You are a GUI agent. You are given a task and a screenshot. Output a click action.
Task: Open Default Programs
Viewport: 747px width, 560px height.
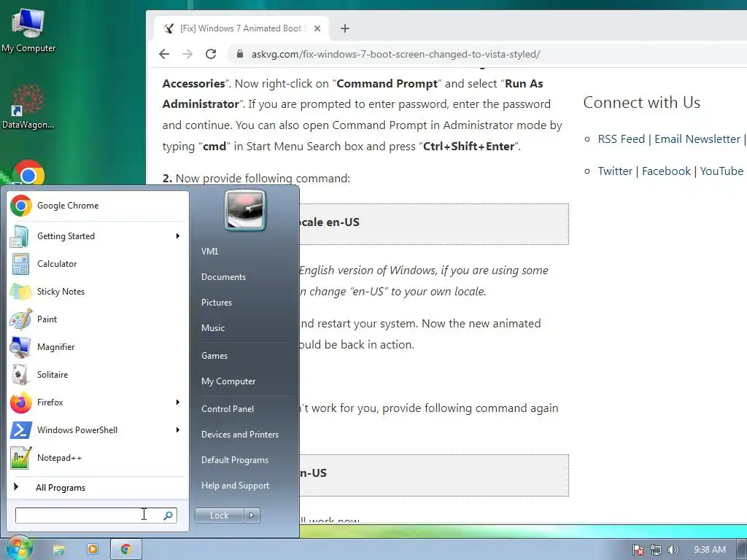pos(235,460)
